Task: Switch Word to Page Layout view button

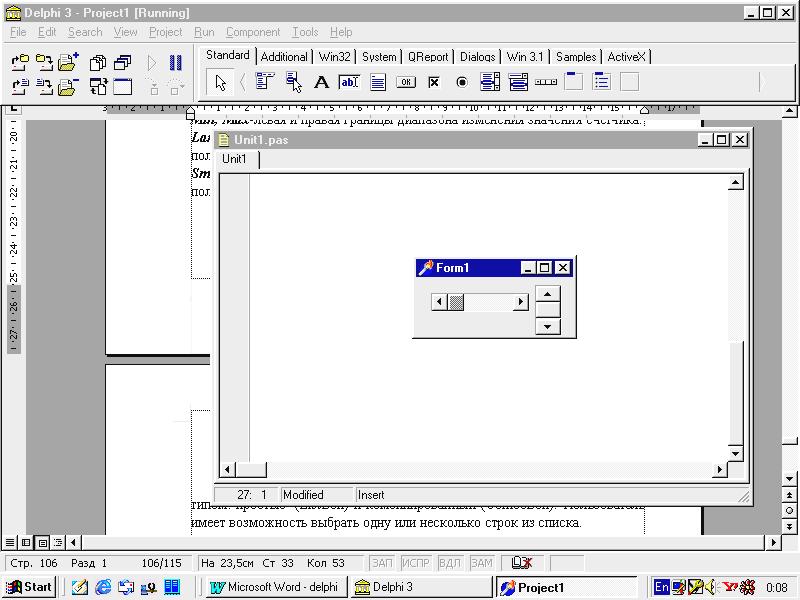Action: click(42, 542)
